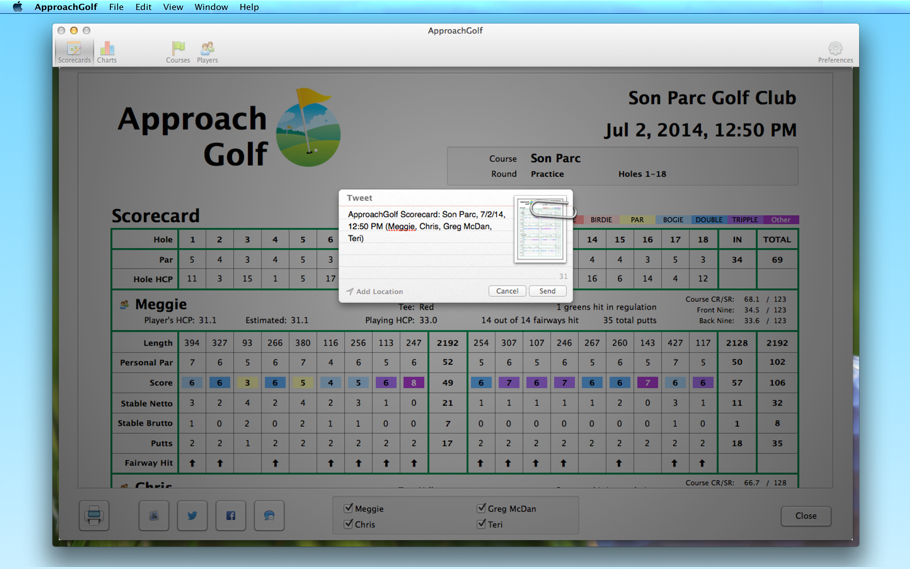Click the total putts value 35

tap(777, 443)
